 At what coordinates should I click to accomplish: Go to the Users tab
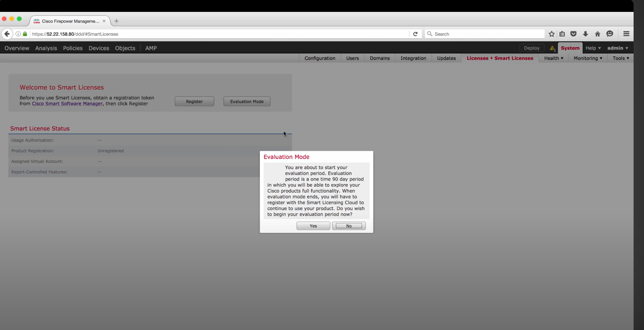pos(352,58)
